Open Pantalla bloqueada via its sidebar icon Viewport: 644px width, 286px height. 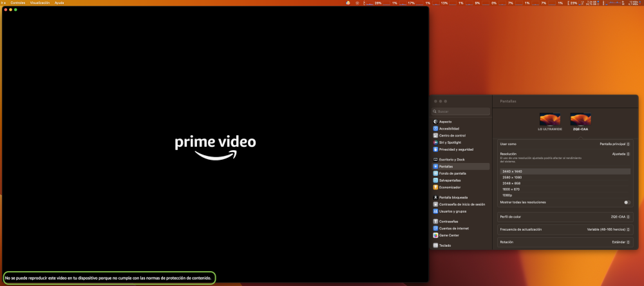435,197
